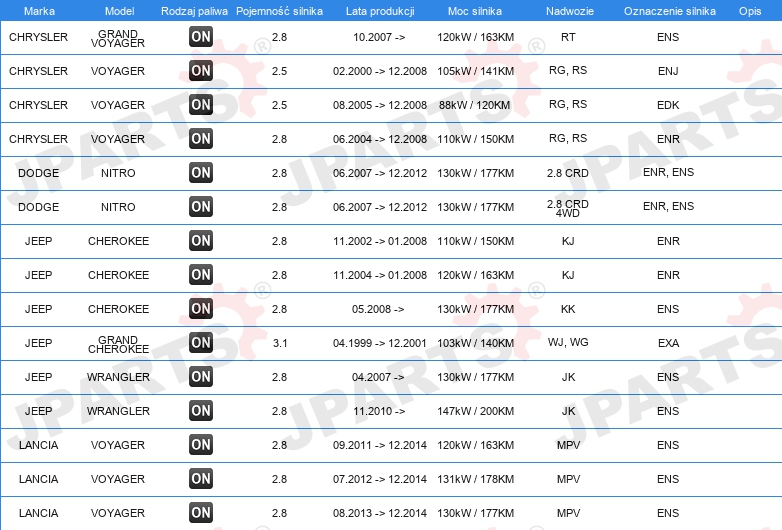This screenshot has width=782, height=530.
Task: Click the WJ, WG body cell
Action: (568, 342)
